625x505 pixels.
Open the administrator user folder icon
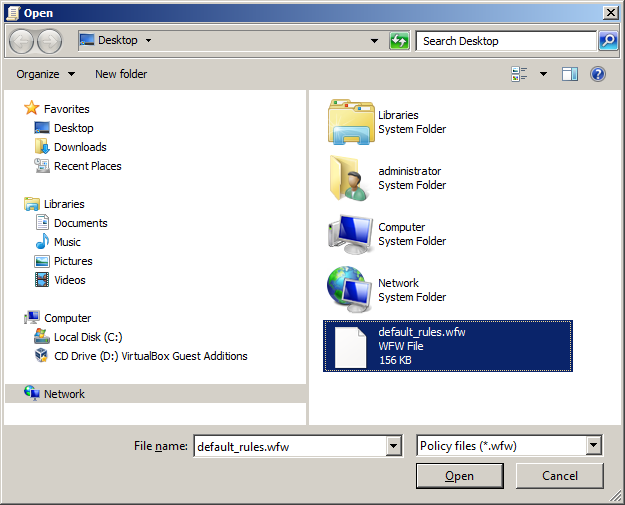tap(350, 178)
